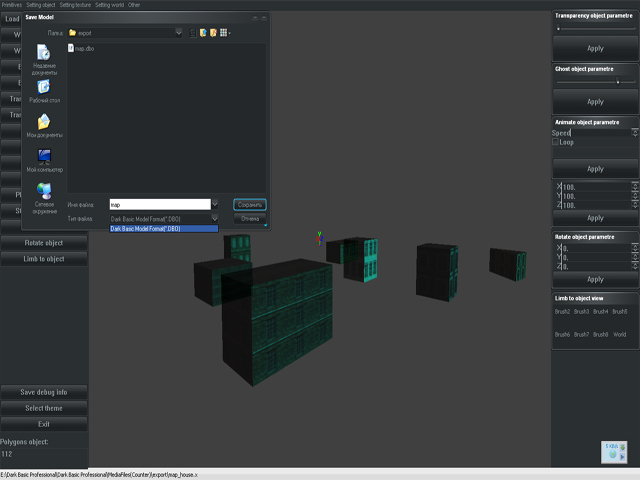This screenshot has height=480, width=640.
Task: Expand the export folder location dropdown
Action: (x=179, y=32)
